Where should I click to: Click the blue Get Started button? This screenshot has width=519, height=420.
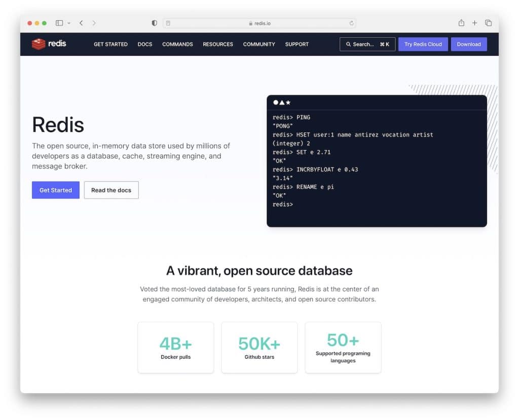click(x=56, y=190)
